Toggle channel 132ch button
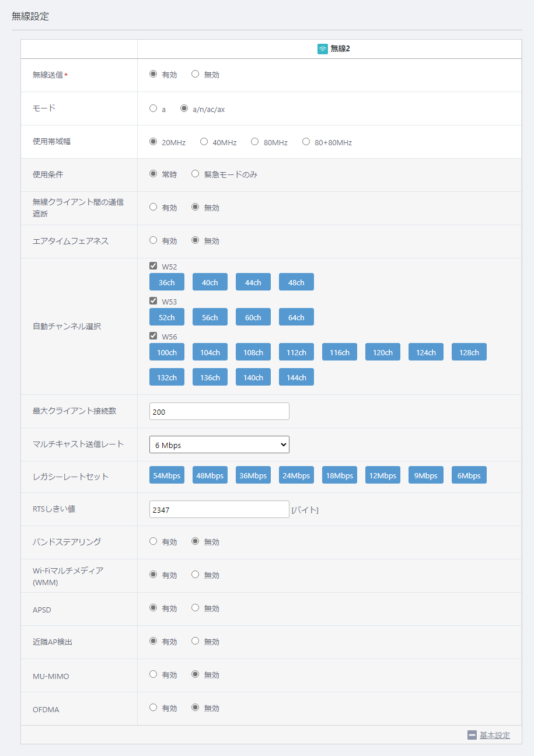The height and width of the screenshot is (756, 534). (x=167, y=377)
